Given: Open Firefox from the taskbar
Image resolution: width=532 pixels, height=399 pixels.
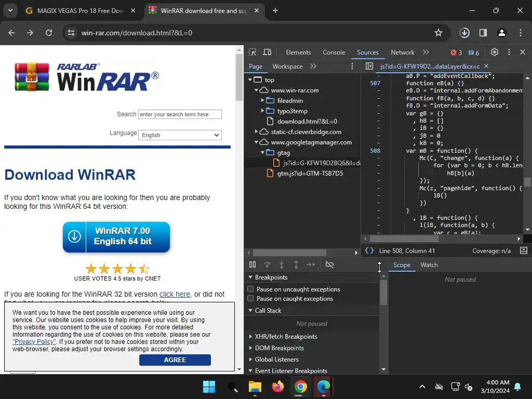Looking at the screenshot, I should pyautogui.click(x=278, y=387).
